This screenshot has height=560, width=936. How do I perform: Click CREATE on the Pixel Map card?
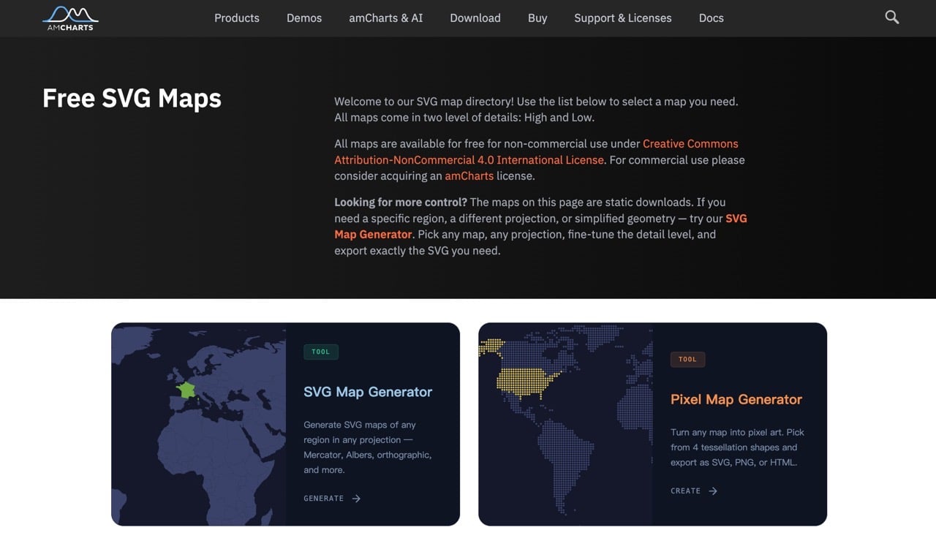pos(685,491)
